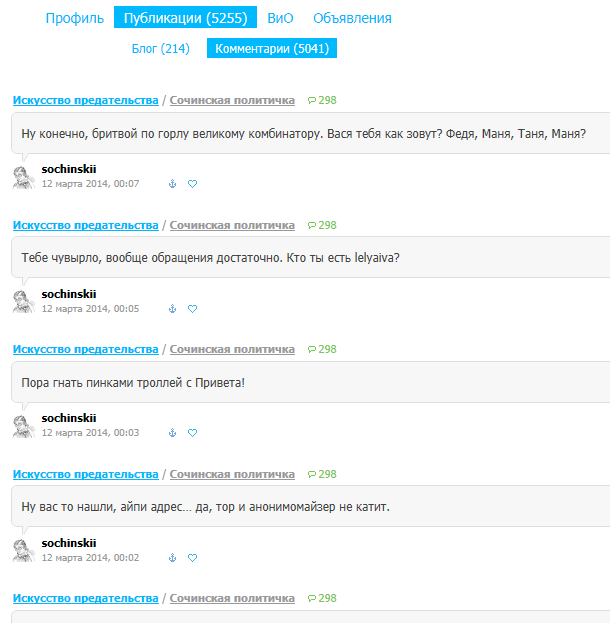Open the last Искусство предательства link at the bottom
This screenshot has height=623, width=610.
(85, 598)
